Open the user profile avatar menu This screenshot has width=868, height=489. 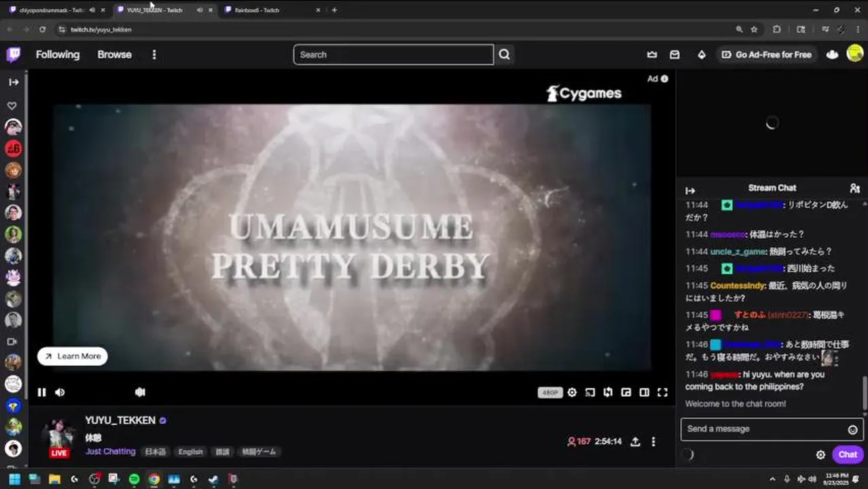pyautogui.click(x=854, y=54)
